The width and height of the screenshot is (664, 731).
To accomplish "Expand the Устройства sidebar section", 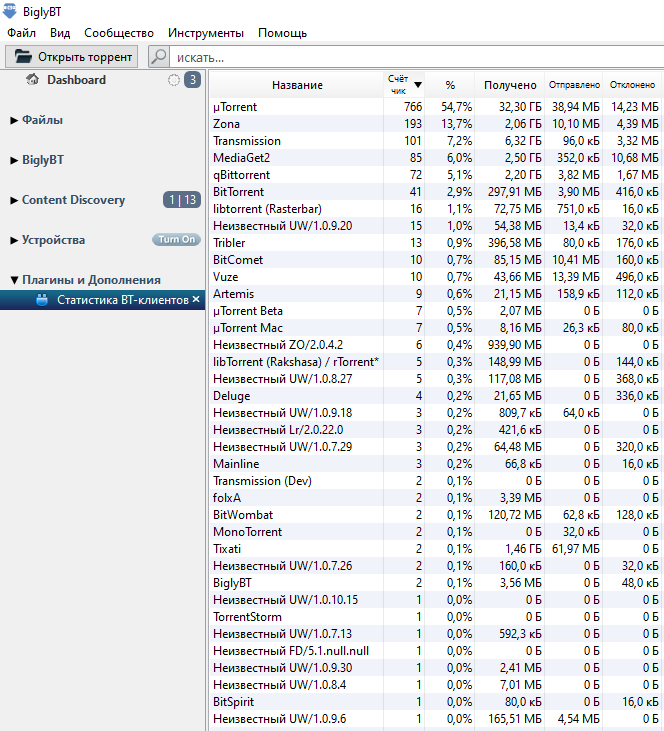I will pos(14,241).
